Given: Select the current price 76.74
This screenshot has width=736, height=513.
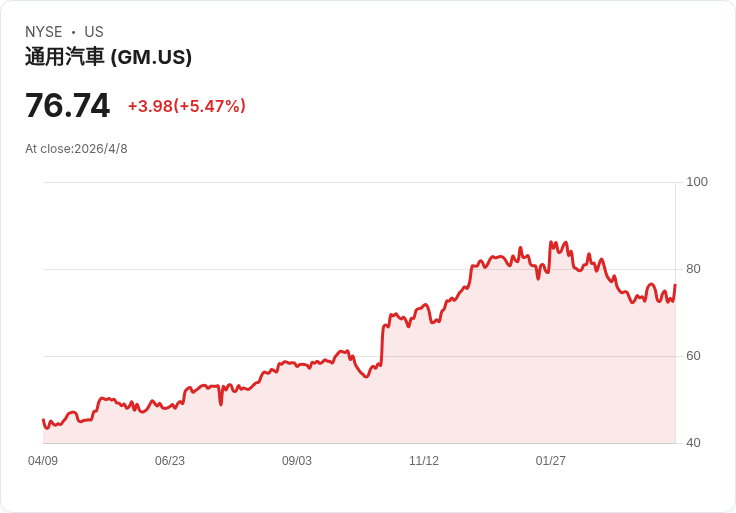Looking at the screenshot, I should [x=67, y=105].
